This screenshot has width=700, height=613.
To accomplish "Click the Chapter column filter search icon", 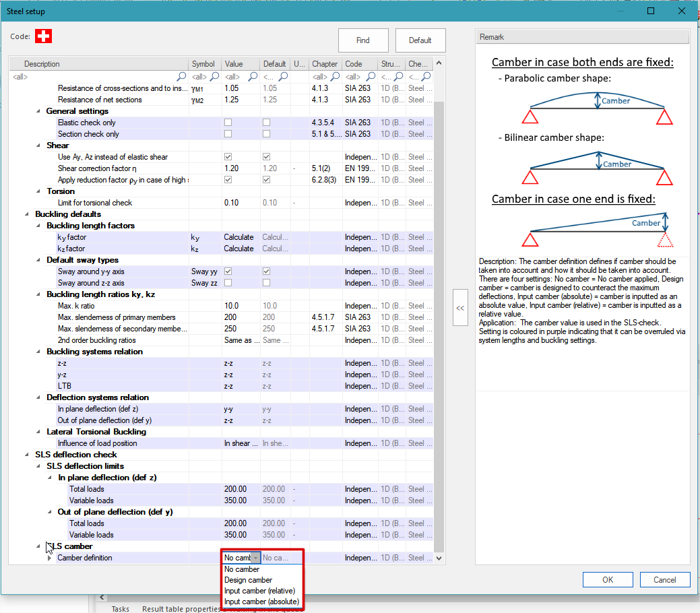I will click(x=334, y=77).
